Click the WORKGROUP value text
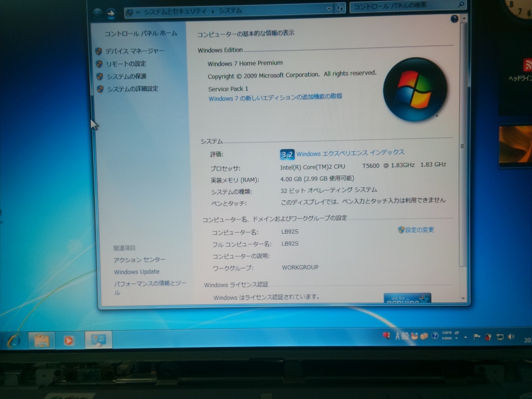 (300, 267)
